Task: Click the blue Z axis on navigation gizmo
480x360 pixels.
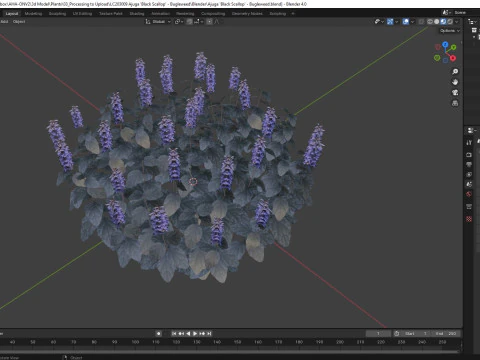Action: pyautogui.click(x=445, y=44)
